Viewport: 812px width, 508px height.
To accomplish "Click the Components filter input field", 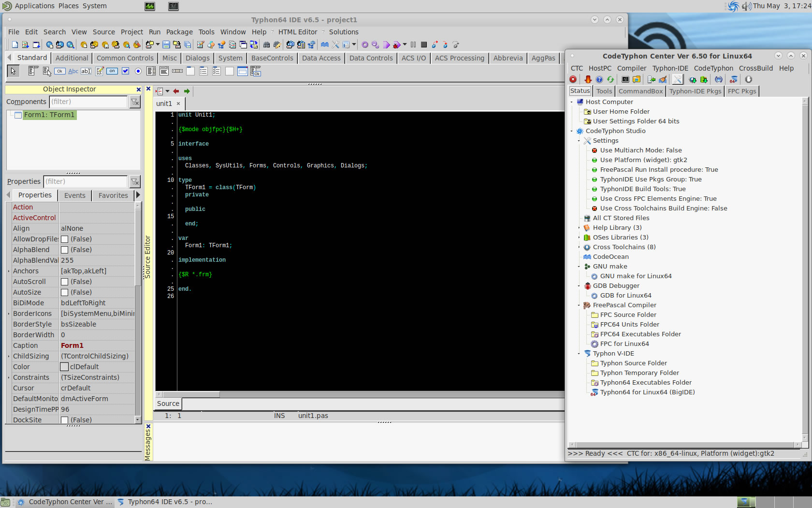I will coord(88,102).
